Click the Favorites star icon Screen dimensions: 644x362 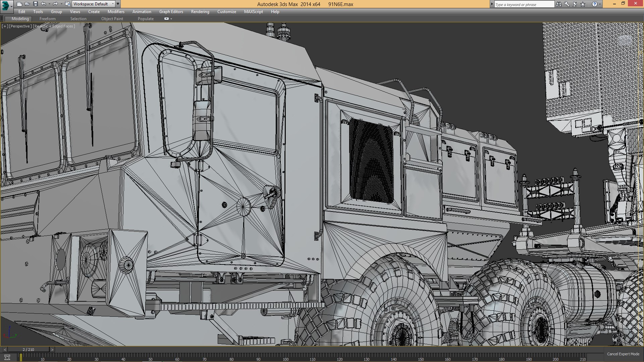pyautogui.click(x=583, y=4)
